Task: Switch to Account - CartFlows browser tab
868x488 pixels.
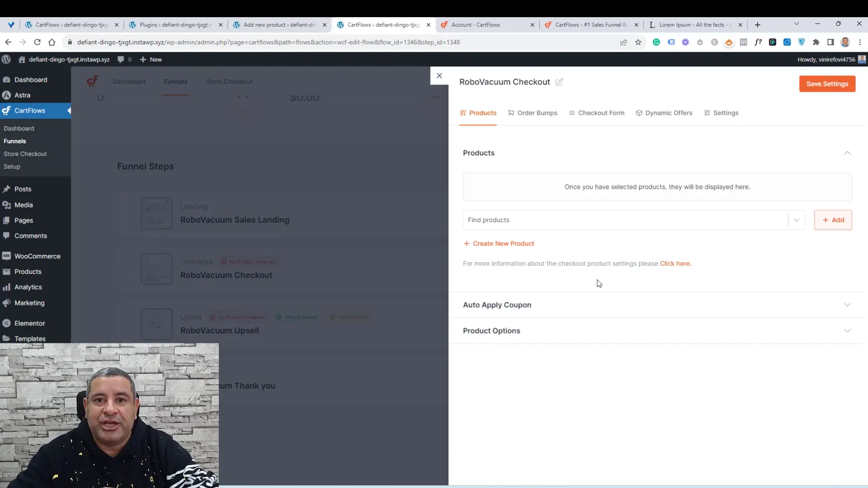Action: pos(487,25)
